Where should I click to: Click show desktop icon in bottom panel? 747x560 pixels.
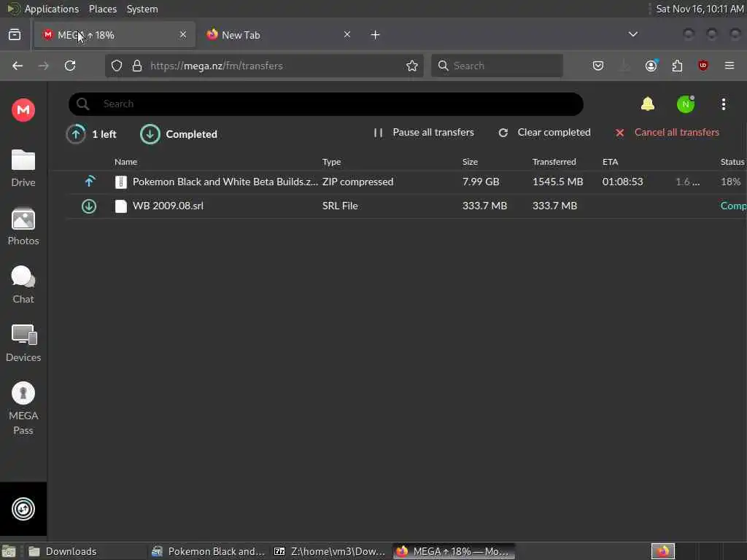[9, 551]
